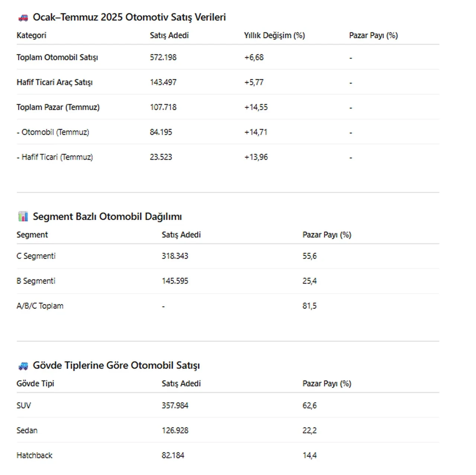Click the 84.195 sales value
Viewport: 476px width, 475px height.
[x=161, y=132]
